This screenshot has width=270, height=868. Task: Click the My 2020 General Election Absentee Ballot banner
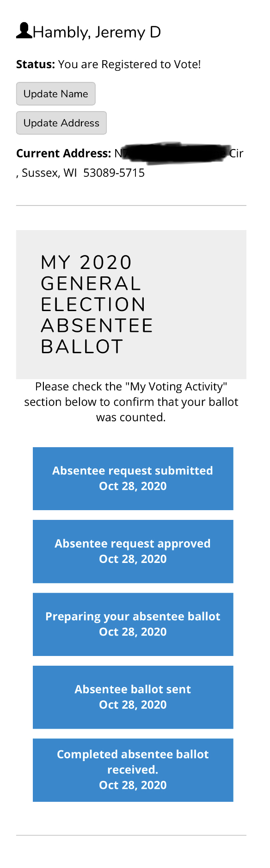pos(131,305)
